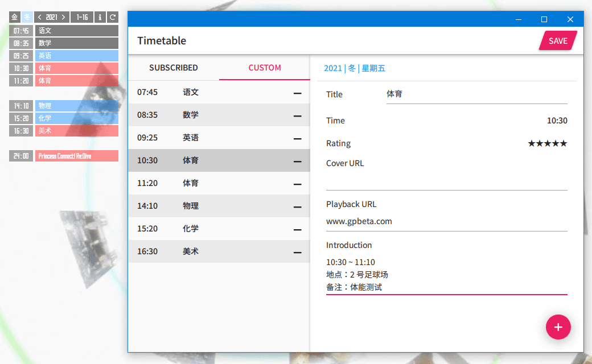592x364 pixels.
Task: Go to the next year in the widget header
Action: 63,17
